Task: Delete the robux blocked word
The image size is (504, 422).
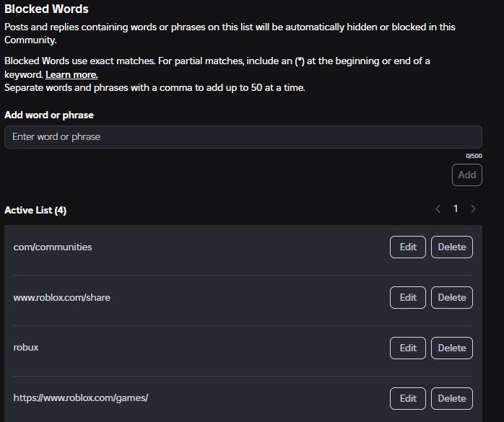Action: (452, 348)
